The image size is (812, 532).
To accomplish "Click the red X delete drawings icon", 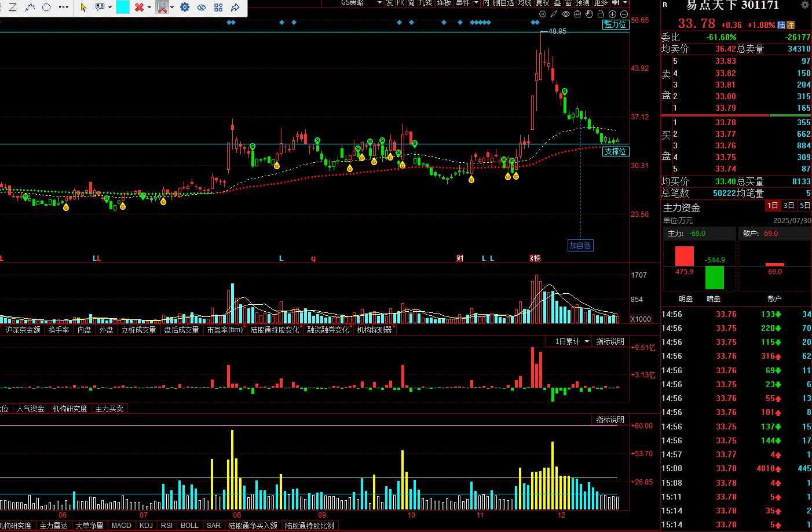I will tap(139, 7).
